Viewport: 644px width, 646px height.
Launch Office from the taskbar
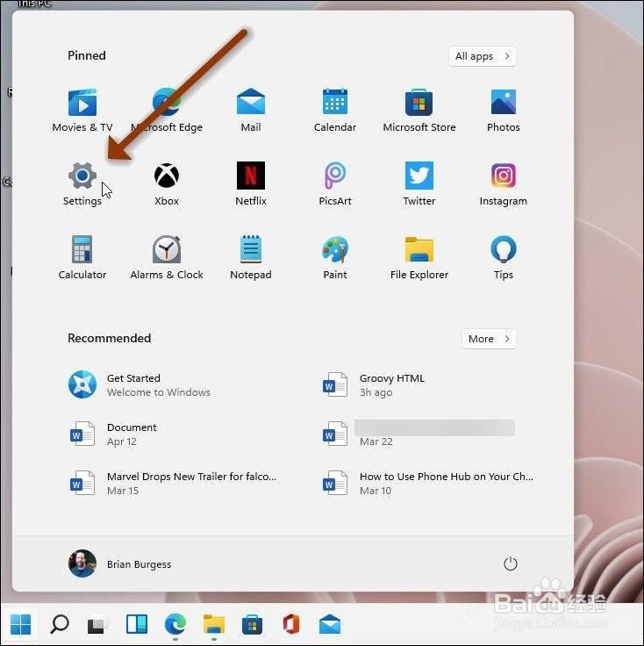[x=290, y=624]
